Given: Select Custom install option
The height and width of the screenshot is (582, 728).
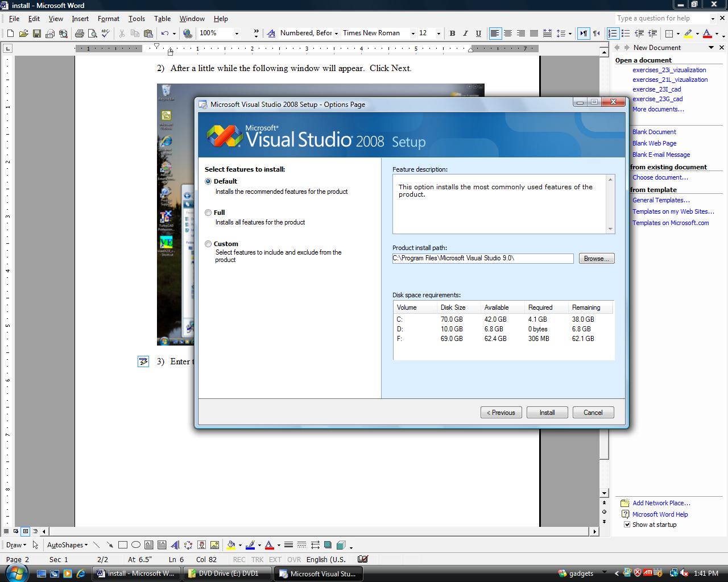Looking at the screenshot, I should coord(208,244).
